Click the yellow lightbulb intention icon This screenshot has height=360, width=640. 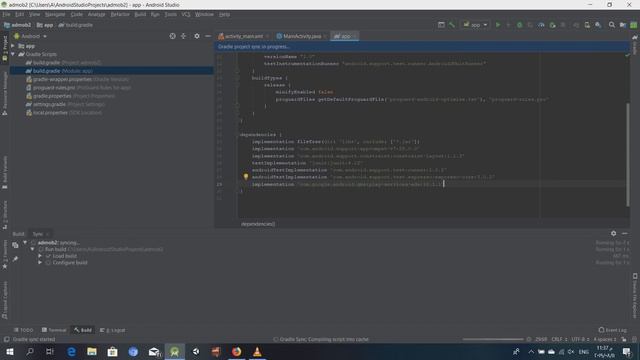[x=246, y=177]
